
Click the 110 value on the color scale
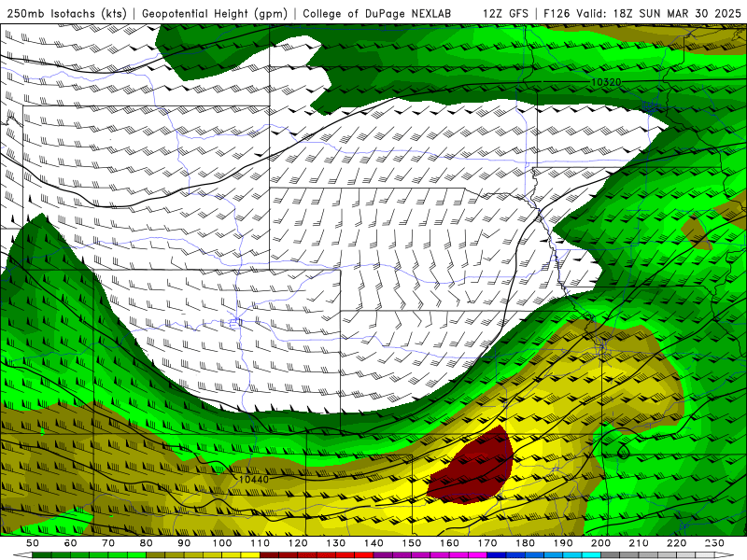pos(261,543)
